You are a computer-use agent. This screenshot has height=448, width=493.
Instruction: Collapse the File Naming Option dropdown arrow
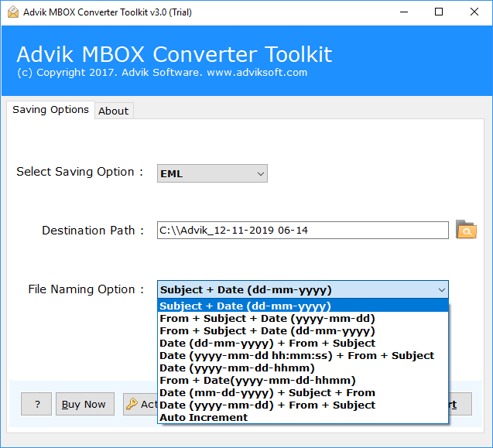tap(441, 289)
